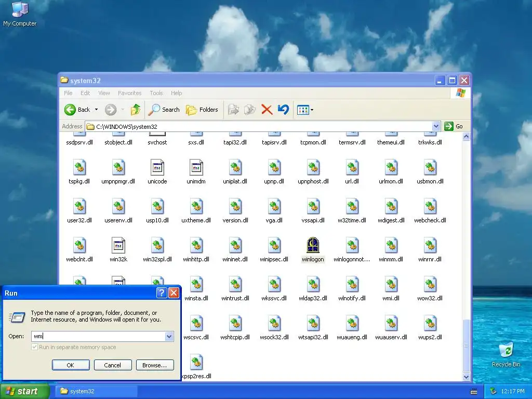
Task: Select the webcheck.dll icon
Action: tap(430, 206)
